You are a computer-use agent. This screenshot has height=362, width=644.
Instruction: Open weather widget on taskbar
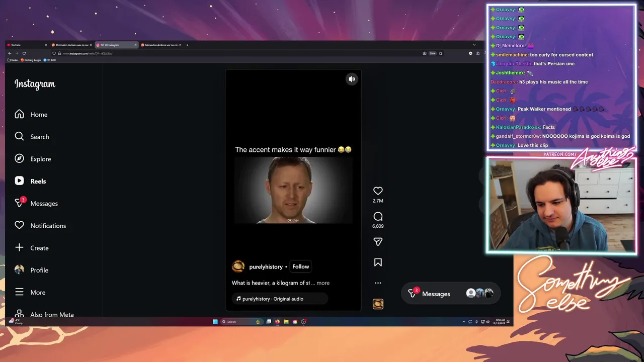click(x=15, y=321)
